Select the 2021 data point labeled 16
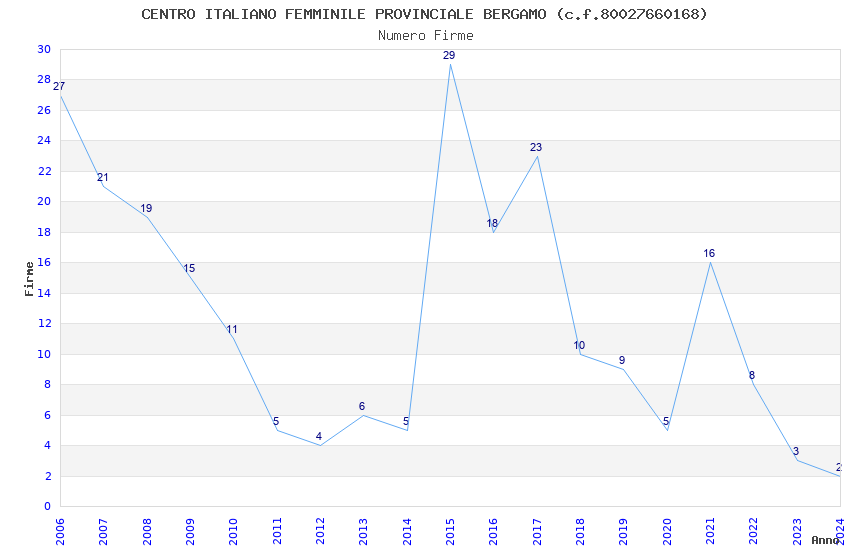The width and height of the screenshot is (850, 550). (x=710, y=263)
